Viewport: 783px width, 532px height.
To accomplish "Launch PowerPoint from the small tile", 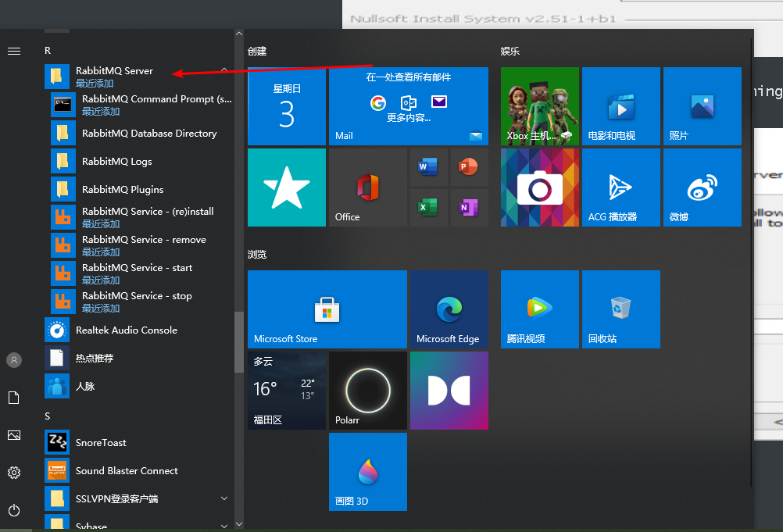I will (x=470, y=166).
